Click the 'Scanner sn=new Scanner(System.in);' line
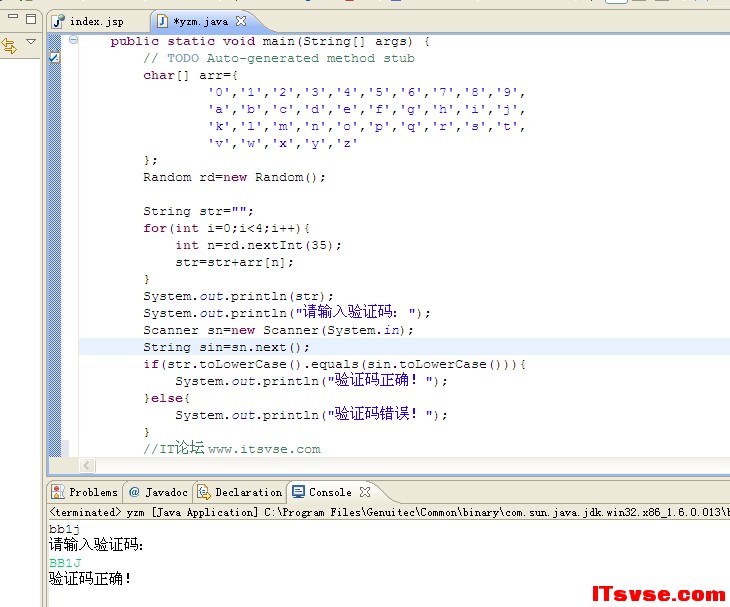 click(278, 330)
